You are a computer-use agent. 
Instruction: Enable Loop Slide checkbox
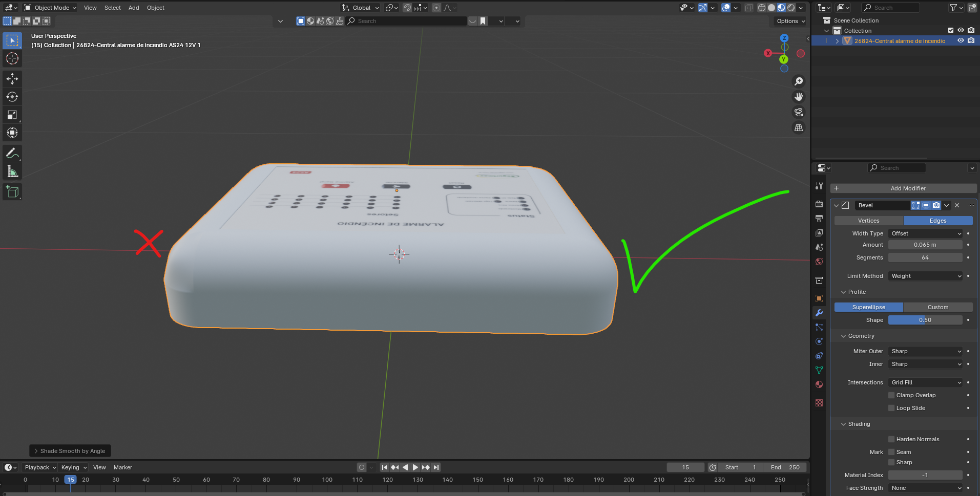(891, 408)
